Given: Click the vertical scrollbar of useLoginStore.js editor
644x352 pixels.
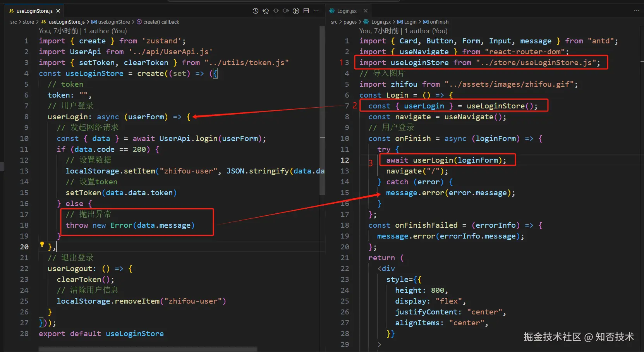Looking at the screenshot, I should (x=322, y=110).
